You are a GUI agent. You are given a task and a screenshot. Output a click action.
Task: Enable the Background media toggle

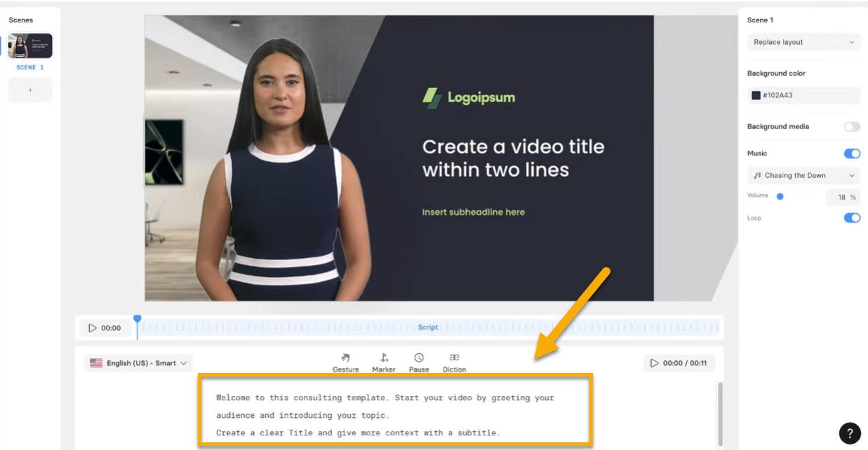[852, 127]
